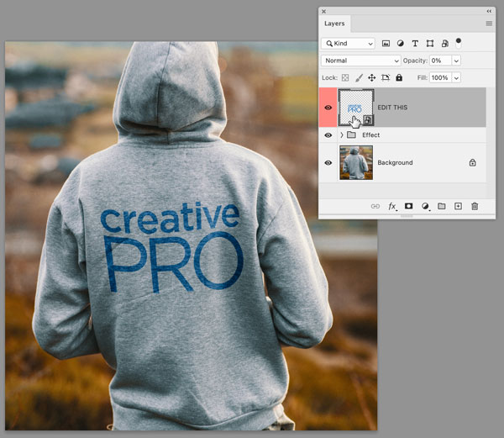Select the EDIT THIS layer name

point(392,108)
